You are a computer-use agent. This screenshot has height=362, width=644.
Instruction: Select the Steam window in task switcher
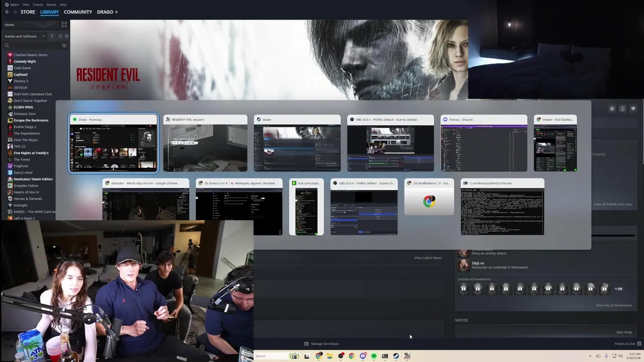point(297,143)
